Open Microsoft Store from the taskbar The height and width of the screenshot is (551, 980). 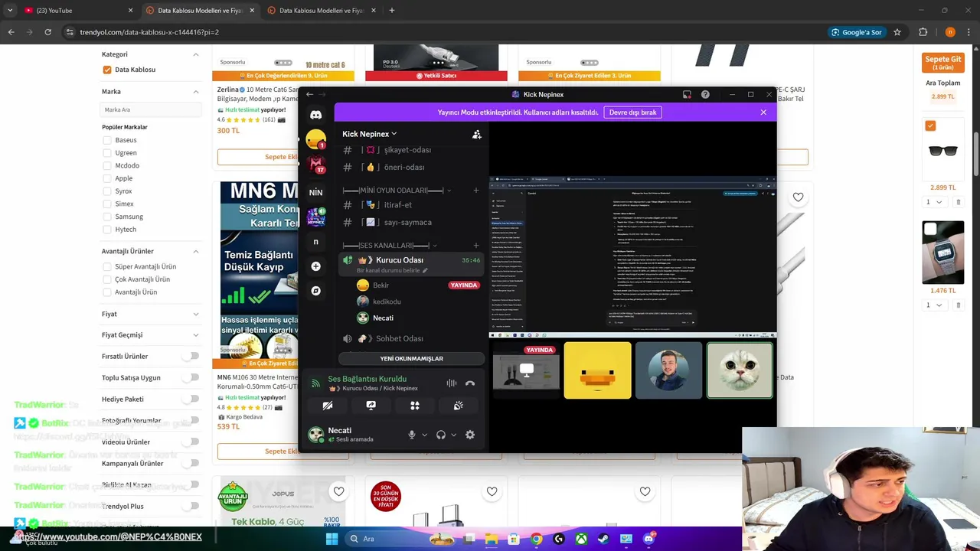(514, 539)
